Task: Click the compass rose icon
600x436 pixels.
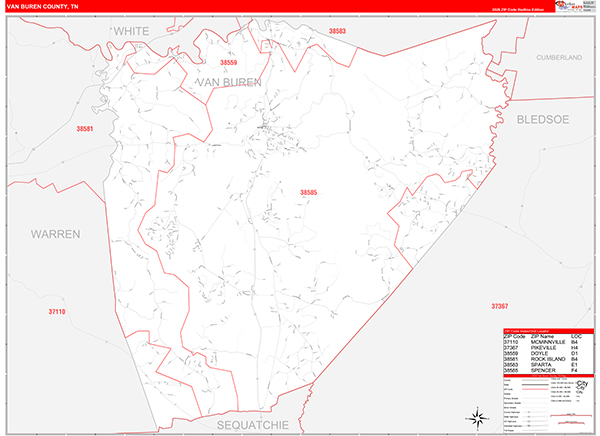Action: [x=477, y=418]
